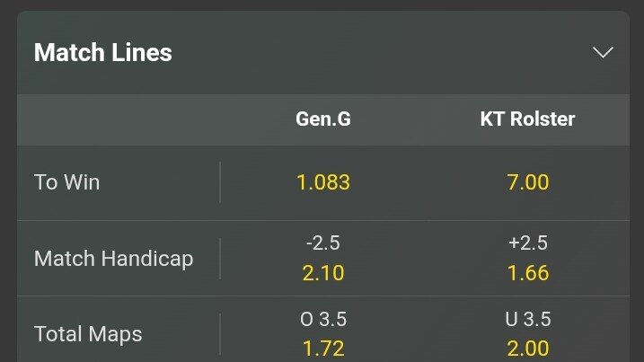Click the Match Lines section title
Image resolution: width=644 pixels, height=362 pixels.
(x=103, y=53)
